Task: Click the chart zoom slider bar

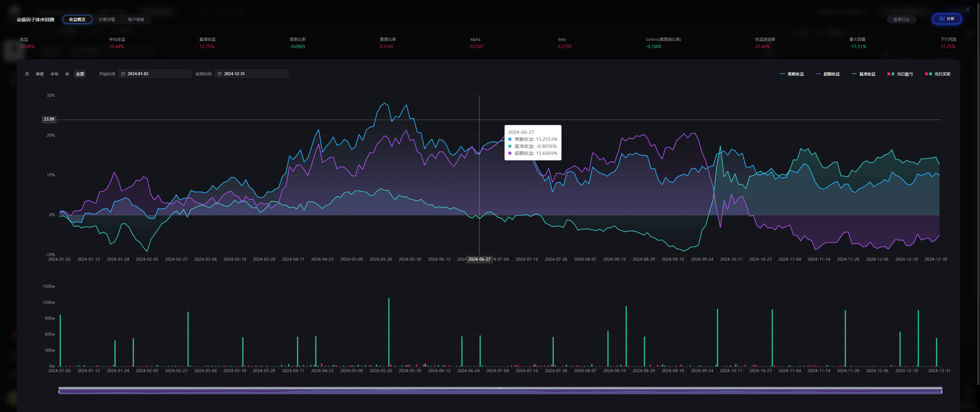Action: pyautogui.click(x=500, y=391)
